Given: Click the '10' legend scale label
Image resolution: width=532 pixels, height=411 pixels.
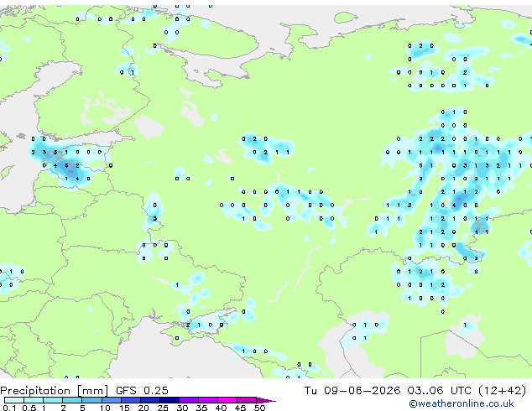Looking at the screenshot, I should pos(105,408).
